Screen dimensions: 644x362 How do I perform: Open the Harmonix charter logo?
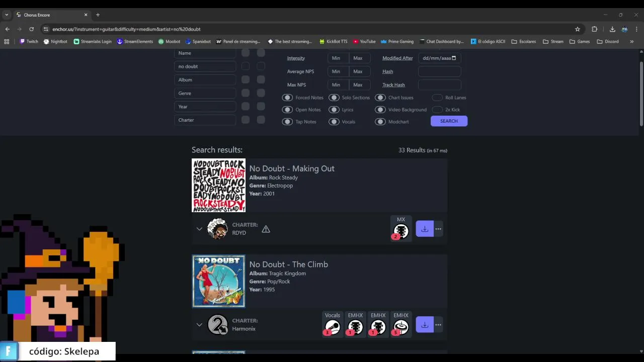tap(217, 325)
